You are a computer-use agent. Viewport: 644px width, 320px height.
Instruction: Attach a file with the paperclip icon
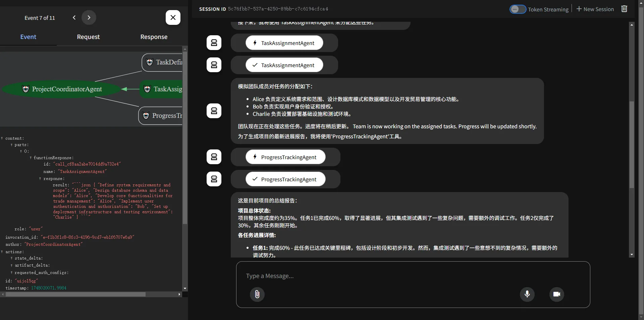(257, 294)
